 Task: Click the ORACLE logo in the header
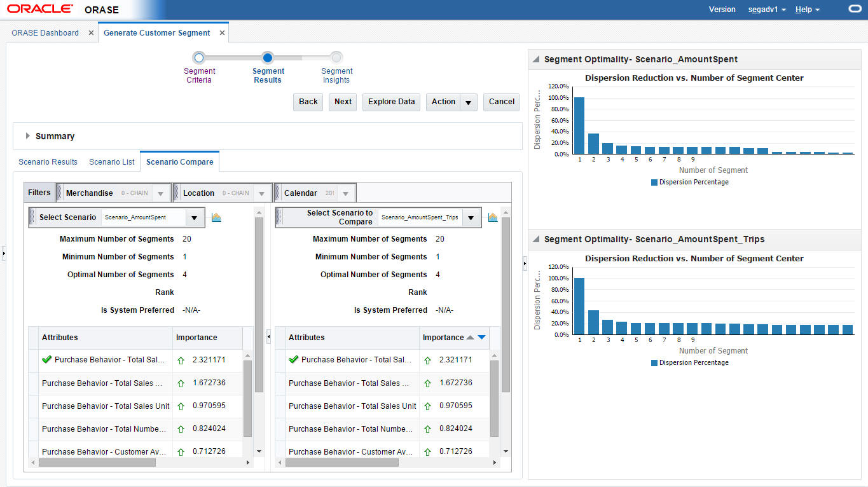pos(39,10)
